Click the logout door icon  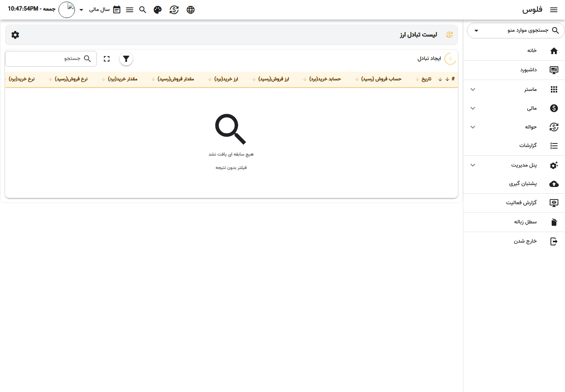[554, 241]
